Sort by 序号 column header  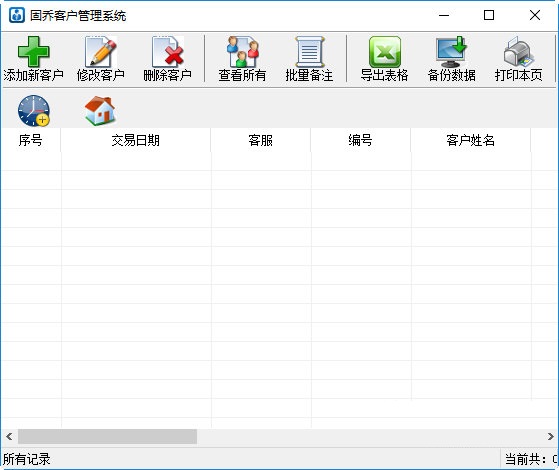click(x=31, y=140)
